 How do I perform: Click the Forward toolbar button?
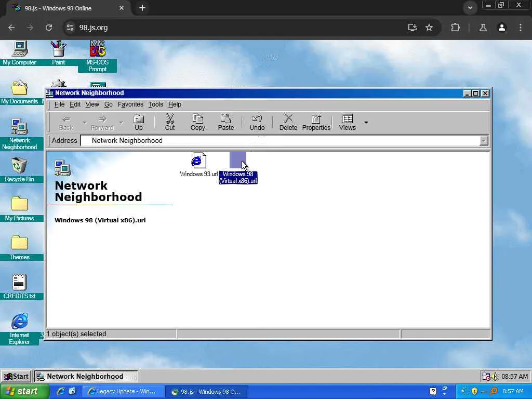[x=102, y=123]
